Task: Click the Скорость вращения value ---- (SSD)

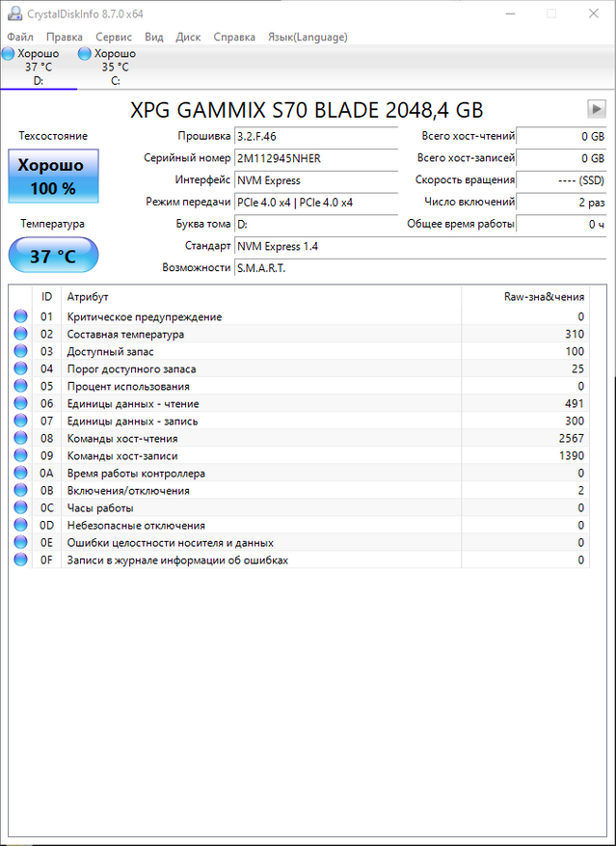Action: pos(561,180)
